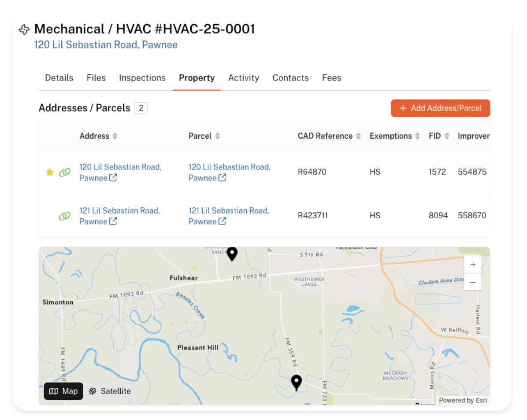Switch to the Fees tab
Image resolution: width=527 pixels, height=420 pixels.
331,78
